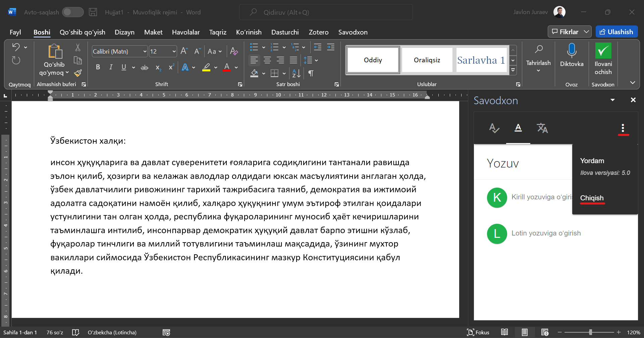Show paragraph marks with the pilcrow icon
Image resolution: width=644 pixels, height=338 pixels.
pos(311,73)
